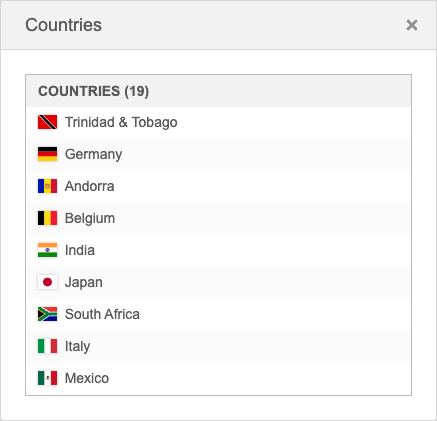The width and height of the screenshot is (437, 421).
Task: Click the Belgium flag icon
Action: pos(47,218)
